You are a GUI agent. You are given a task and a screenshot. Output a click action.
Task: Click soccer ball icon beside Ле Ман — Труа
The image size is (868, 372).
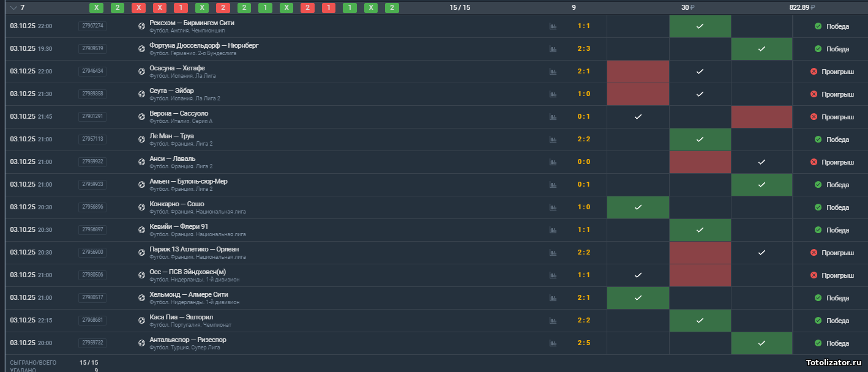click(x=142, y=139)
